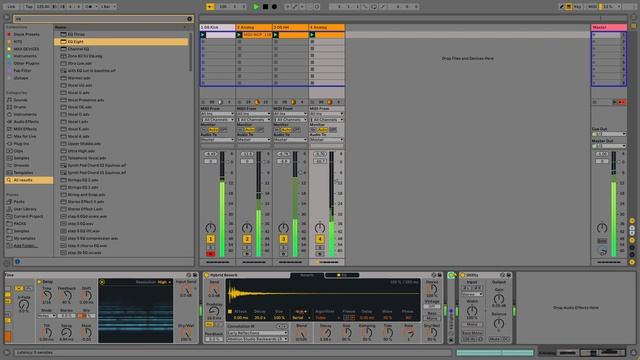Open the Master Out dropdown
The image size is (640, 360).
(x=609, y=146)
